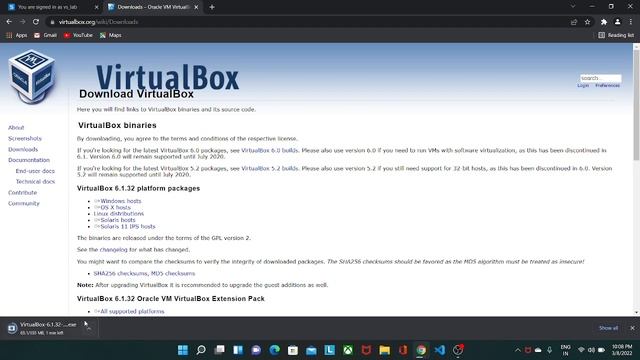Open Technical docs in the sidebar
Image resolution: width=640 pixels, height=360 pixels.
tap(35, 182)
